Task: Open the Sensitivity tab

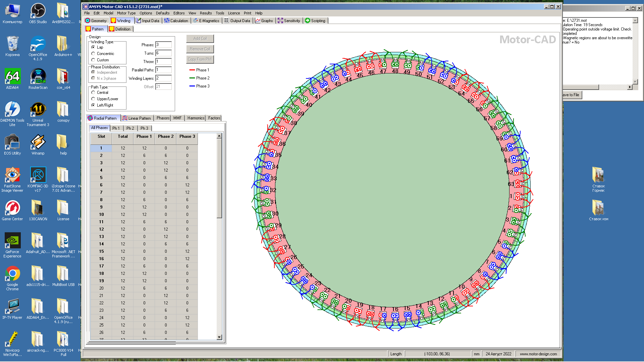Action: tap(289, 21)
